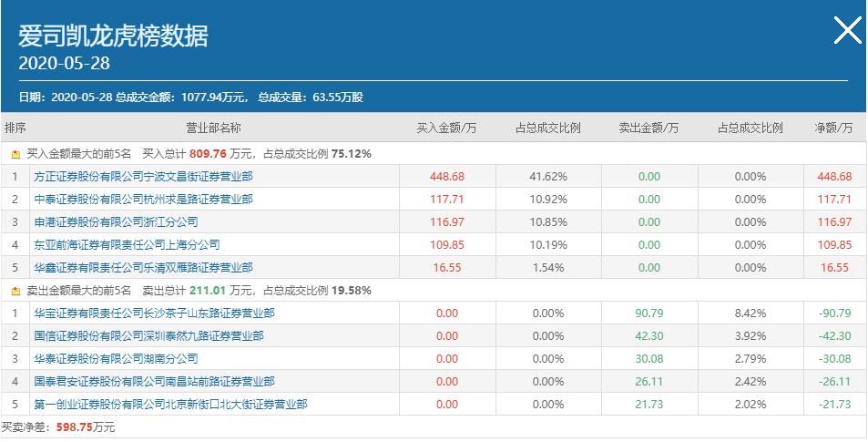Select the 2.79% ratio cell

(751, 359)
